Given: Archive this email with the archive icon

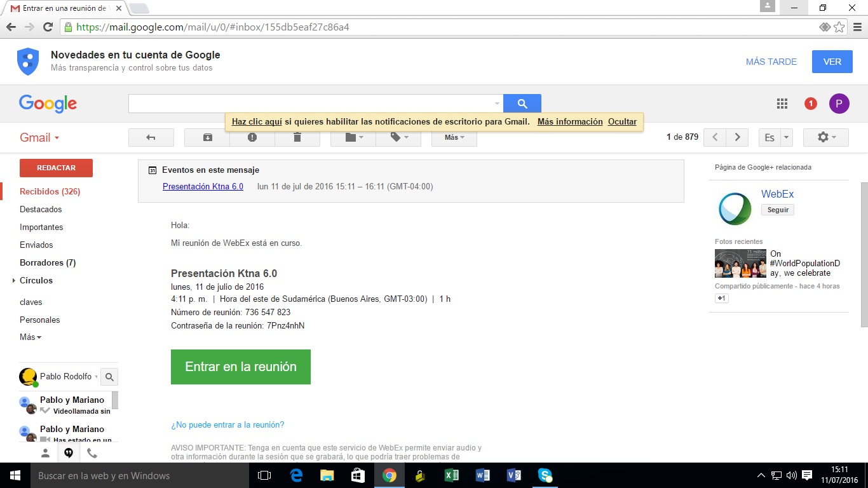Looking at the screenshot, I should (x=207, y=137).
